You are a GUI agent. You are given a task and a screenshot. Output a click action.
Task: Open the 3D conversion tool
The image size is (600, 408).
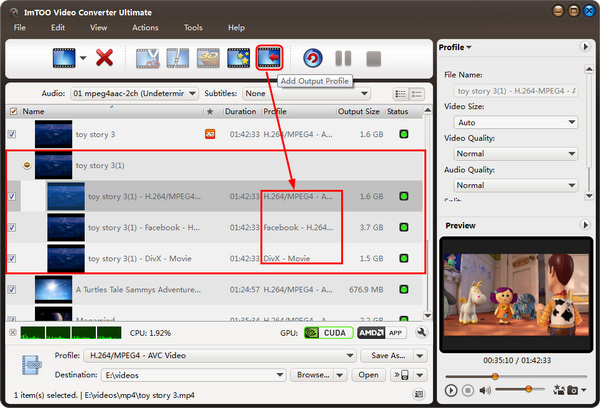(x=208, y=59)
